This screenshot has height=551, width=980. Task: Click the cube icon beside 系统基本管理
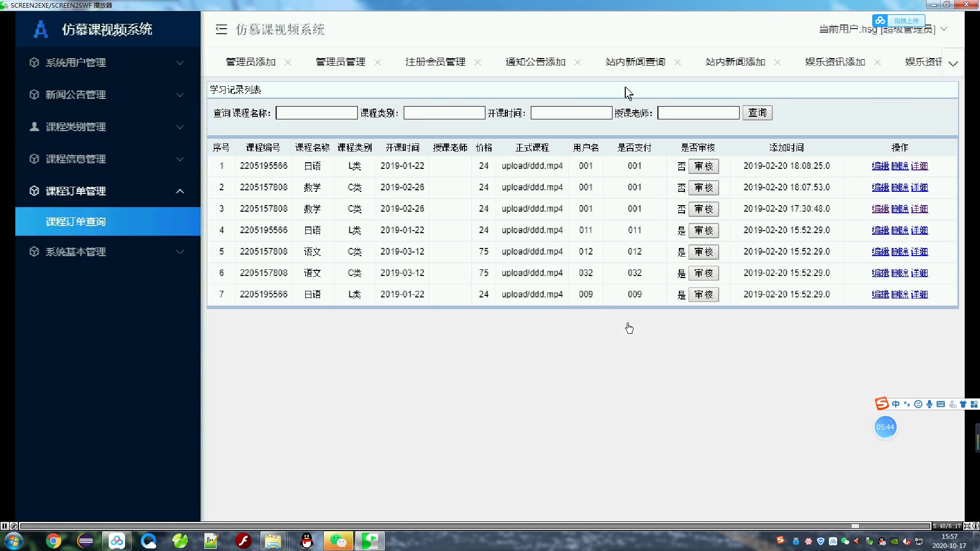tap(34, 252)
